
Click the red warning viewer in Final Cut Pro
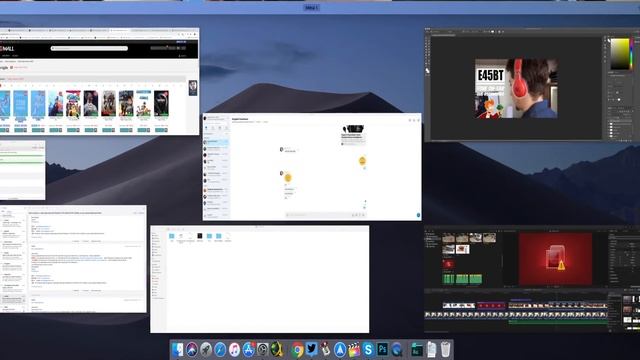[x=555, y=259]
